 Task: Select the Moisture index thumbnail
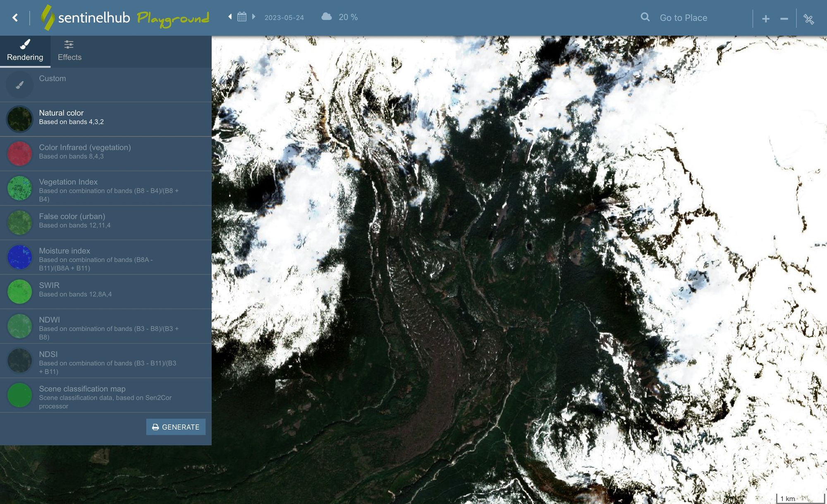20,257
